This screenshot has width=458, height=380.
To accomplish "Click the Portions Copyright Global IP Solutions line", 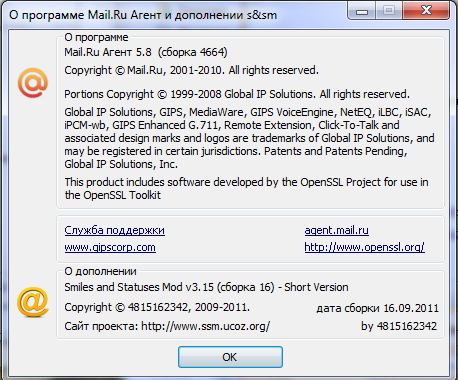I will 237,94.
